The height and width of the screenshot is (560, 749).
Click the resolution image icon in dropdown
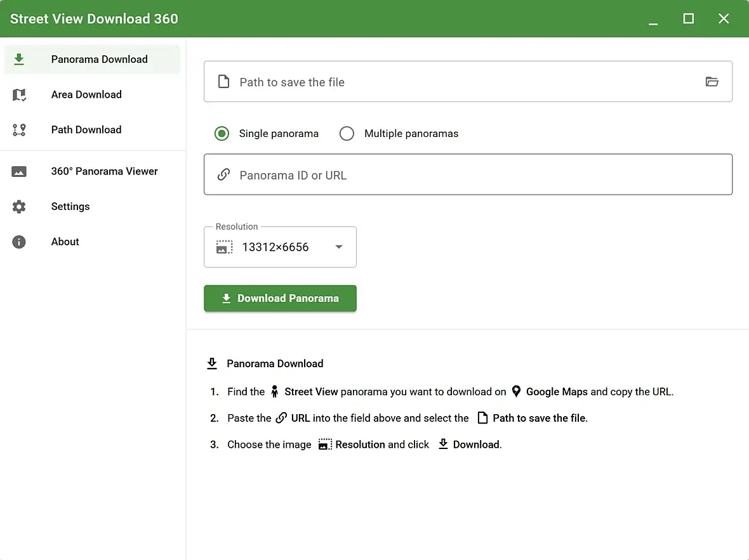coord(224,247)
